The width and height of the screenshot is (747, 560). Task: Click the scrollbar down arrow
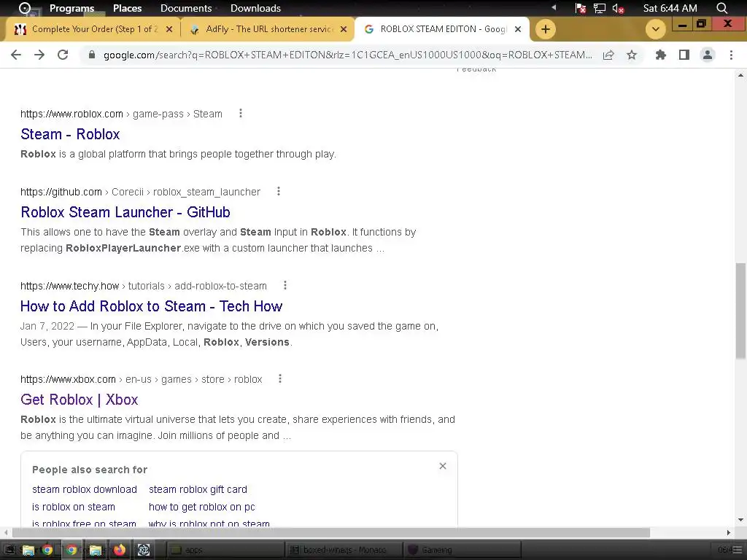[740, 520]
